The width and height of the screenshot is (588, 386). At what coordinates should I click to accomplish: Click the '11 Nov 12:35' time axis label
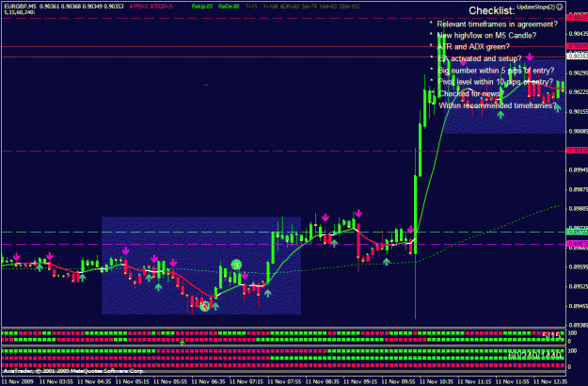click(x=550, y=382)
